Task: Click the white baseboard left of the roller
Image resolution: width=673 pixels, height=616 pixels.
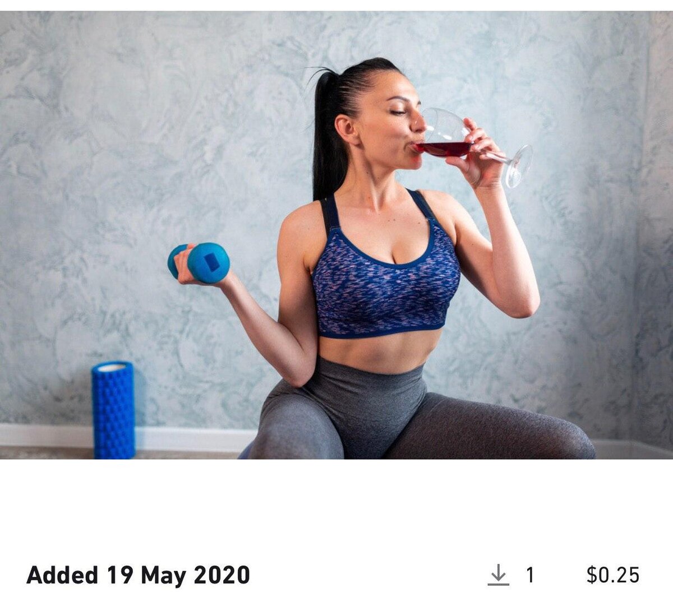Action: pos(45,436)
